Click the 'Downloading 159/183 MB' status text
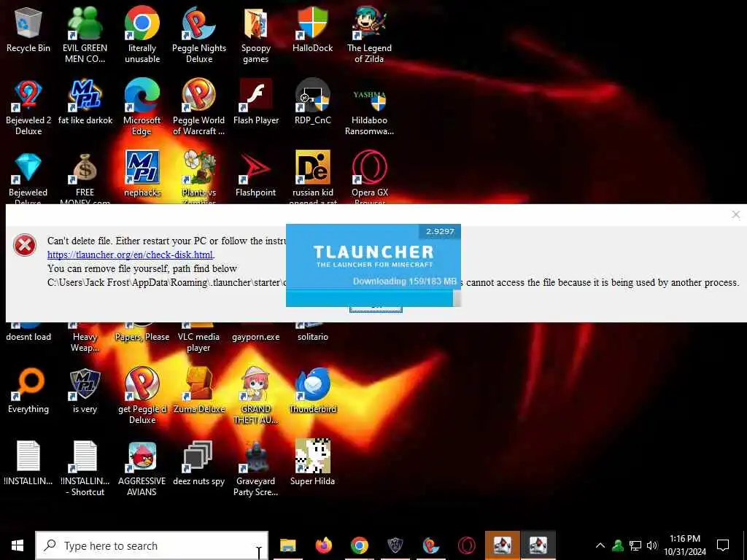 (404, 281)
